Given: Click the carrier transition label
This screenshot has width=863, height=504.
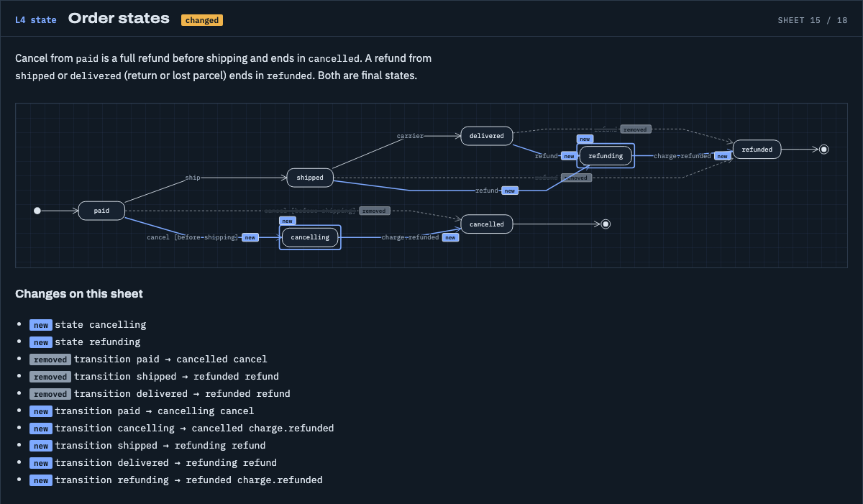Looking at the screenshot, I should click(x=411, y=136).
